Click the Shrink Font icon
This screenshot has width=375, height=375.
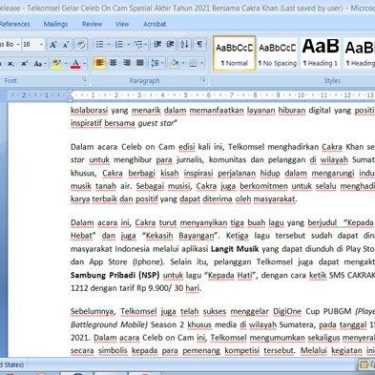(66, 45)
